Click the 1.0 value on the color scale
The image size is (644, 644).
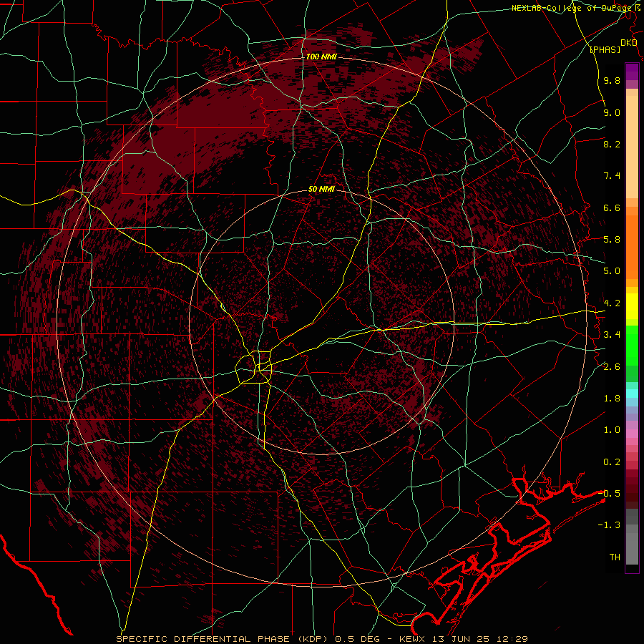coord(612,430)
